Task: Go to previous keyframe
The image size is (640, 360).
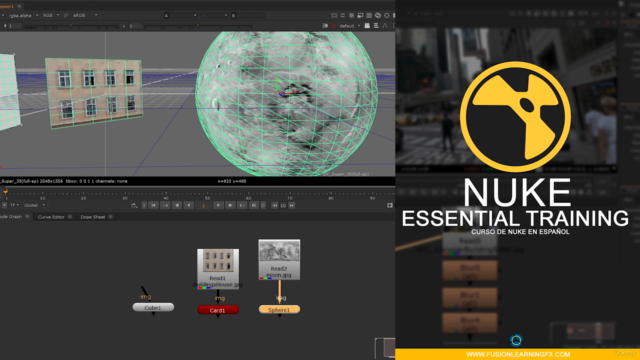Action: [x=165, y=205]
